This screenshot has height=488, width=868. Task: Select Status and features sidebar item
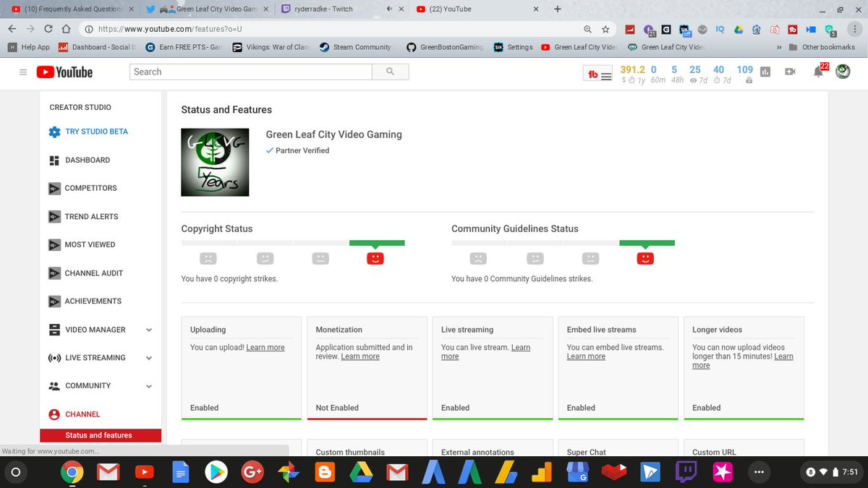pos(101,435)
